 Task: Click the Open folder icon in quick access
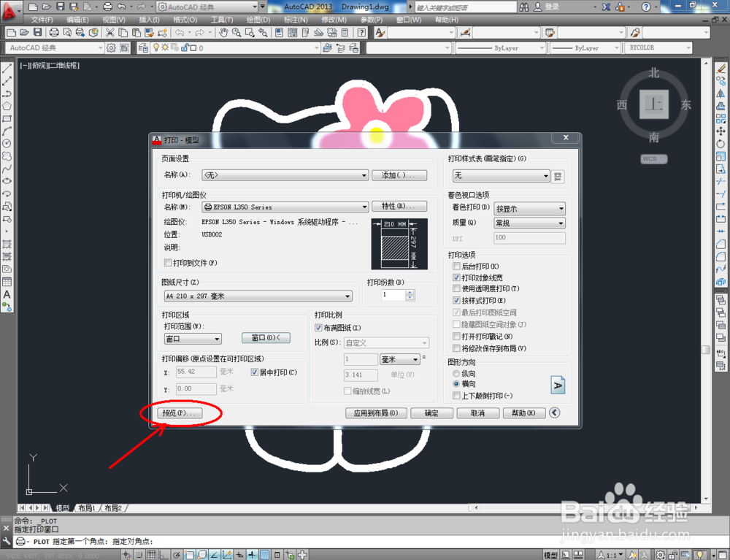[x=46, y=7]
